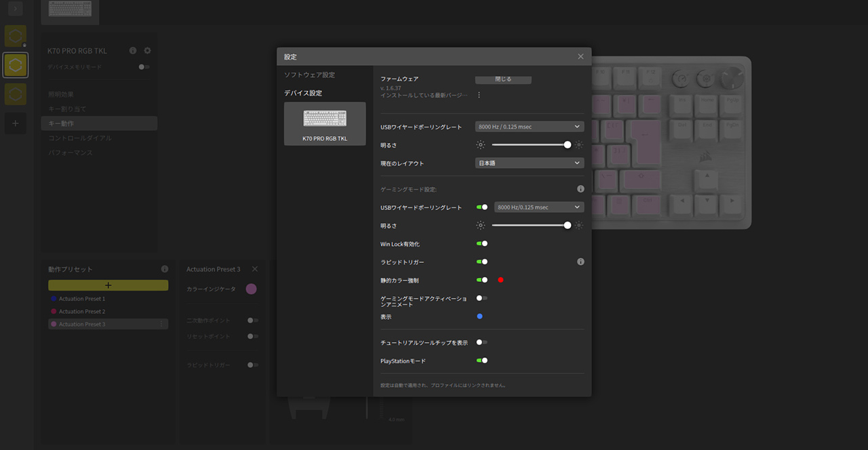Enable チュートリアルツールチップを表示 switch
Image resolution: width=868 pixels, height=450 pixels.
point(482,342)
